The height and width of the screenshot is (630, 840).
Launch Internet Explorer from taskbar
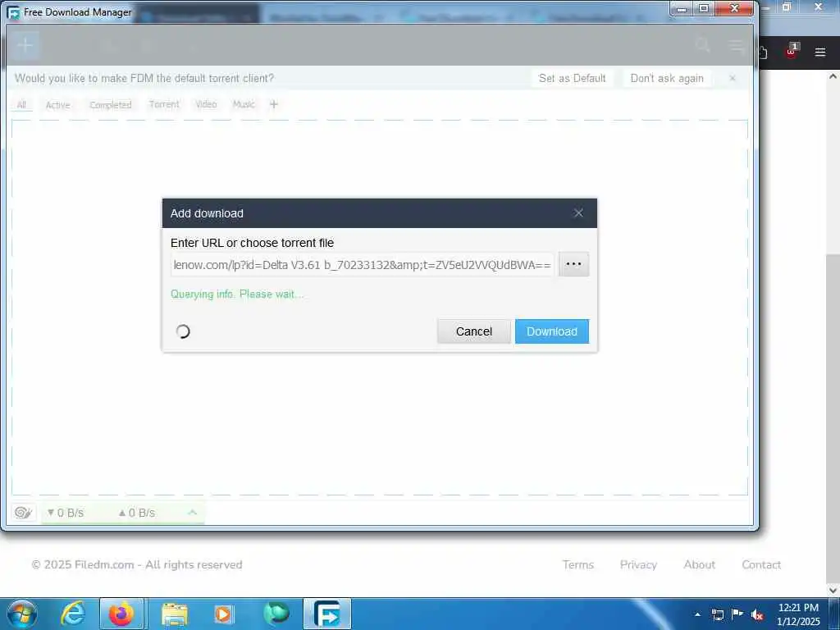73,614
